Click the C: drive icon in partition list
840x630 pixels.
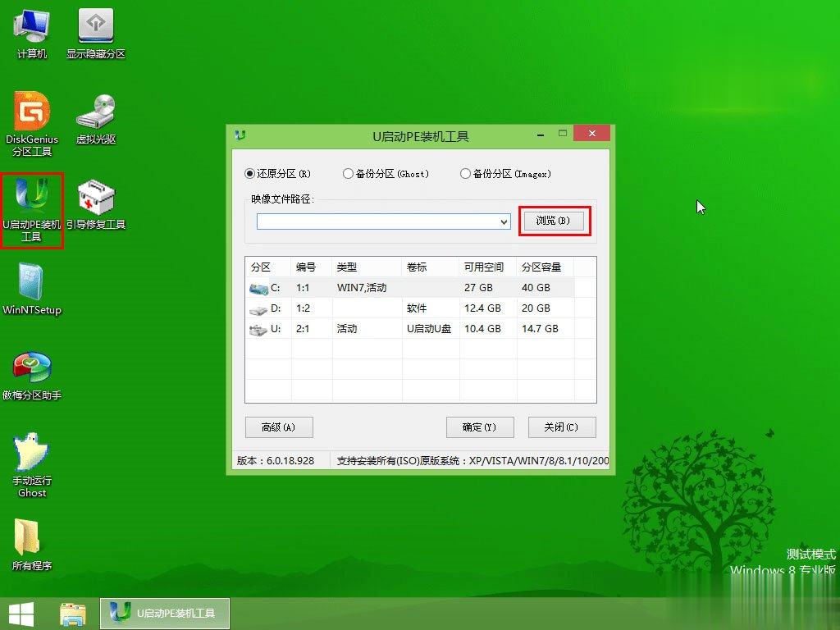258,289
